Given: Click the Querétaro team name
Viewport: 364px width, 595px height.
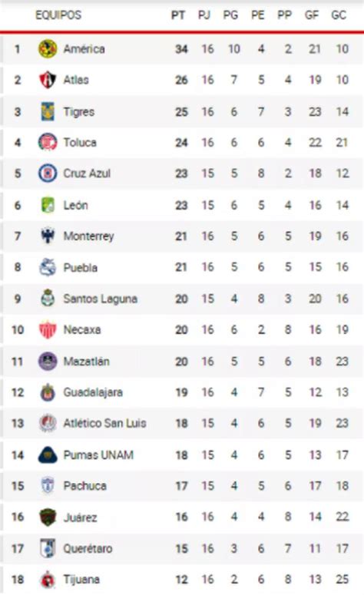Looking at the screenshot, I should tap(88, 548).
